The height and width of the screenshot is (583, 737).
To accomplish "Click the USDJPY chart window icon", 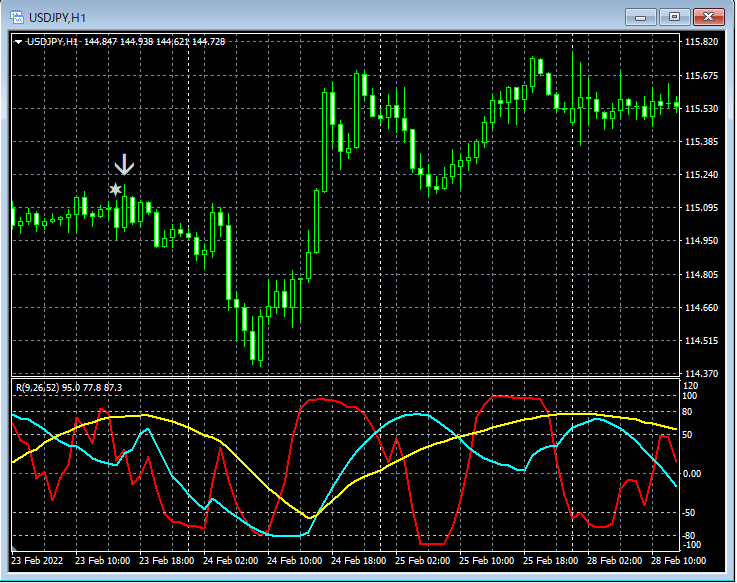I will (x=16, y=15).
